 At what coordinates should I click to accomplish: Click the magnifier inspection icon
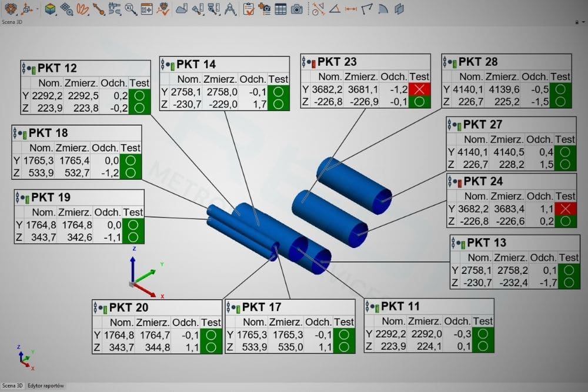click(131, 9)
